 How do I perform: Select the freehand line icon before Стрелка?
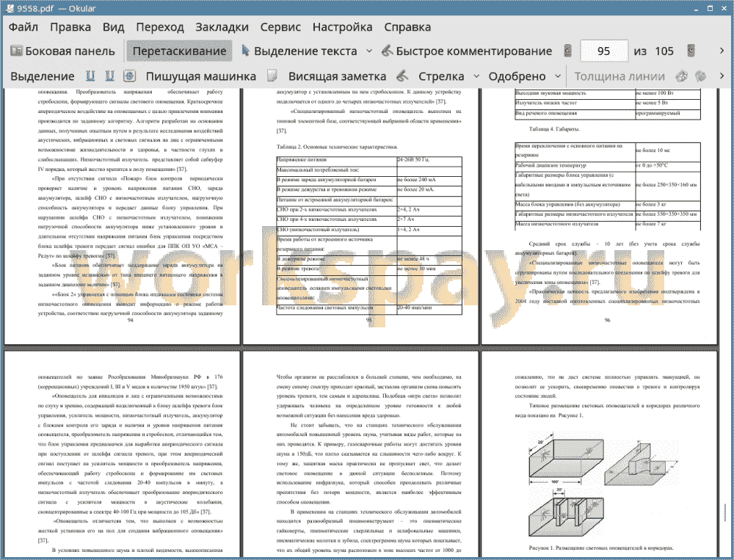tap(402, 76)
